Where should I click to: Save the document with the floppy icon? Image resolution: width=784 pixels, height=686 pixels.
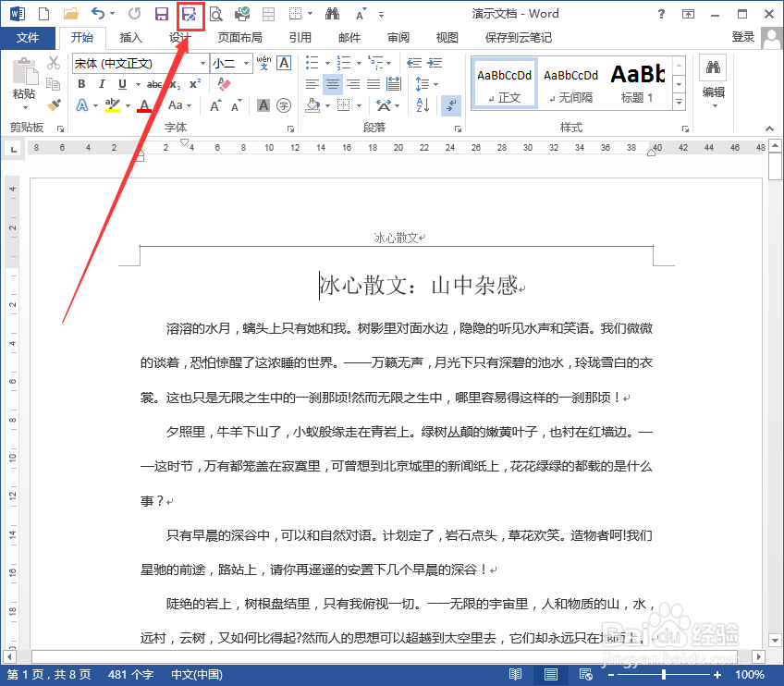pyautogui.click(x=162, y=14)
